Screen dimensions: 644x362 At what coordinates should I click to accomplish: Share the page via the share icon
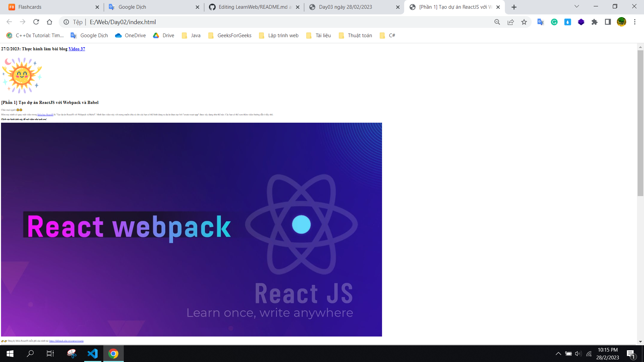(511, 22)
